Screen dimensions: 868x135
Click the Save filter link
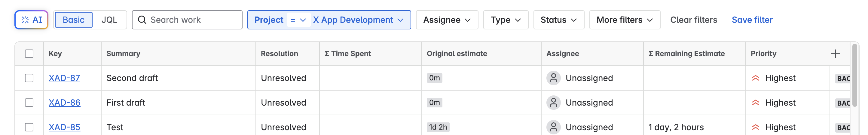[x=752, y=20]
